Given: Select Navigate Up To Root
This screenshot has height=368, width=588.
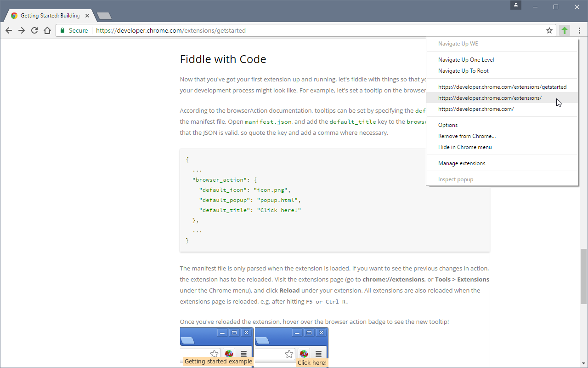Looking at the screenshot, I should pyautogui.click(x=463, y=71).
